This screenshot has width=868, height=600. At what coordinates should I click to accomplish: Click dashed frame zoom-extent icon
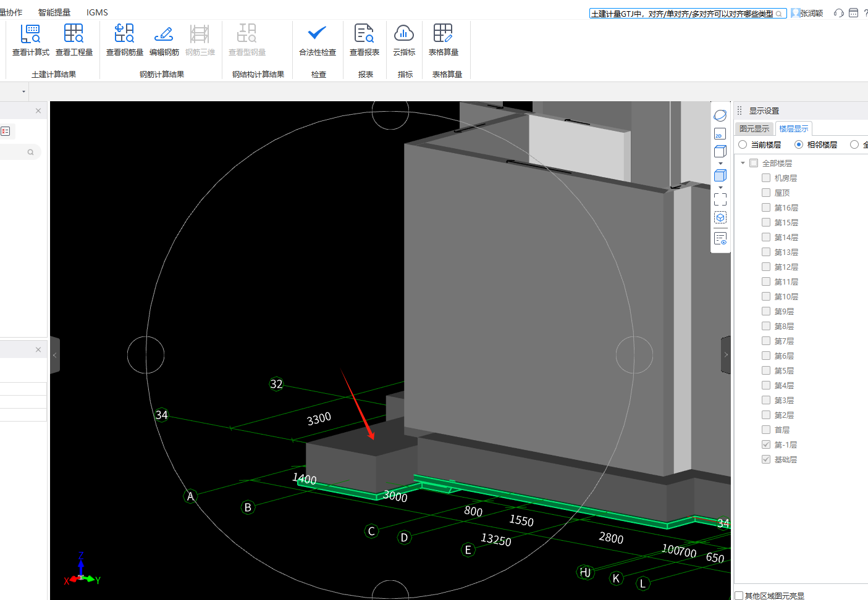point(720,199)
